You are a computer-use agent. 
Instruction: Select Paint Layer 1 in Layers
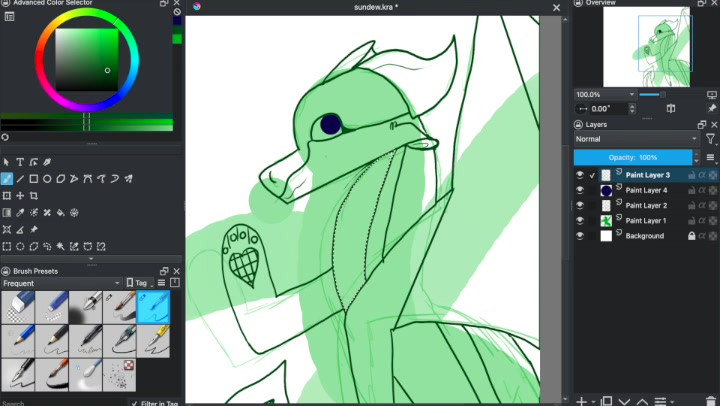coord(646,220)
